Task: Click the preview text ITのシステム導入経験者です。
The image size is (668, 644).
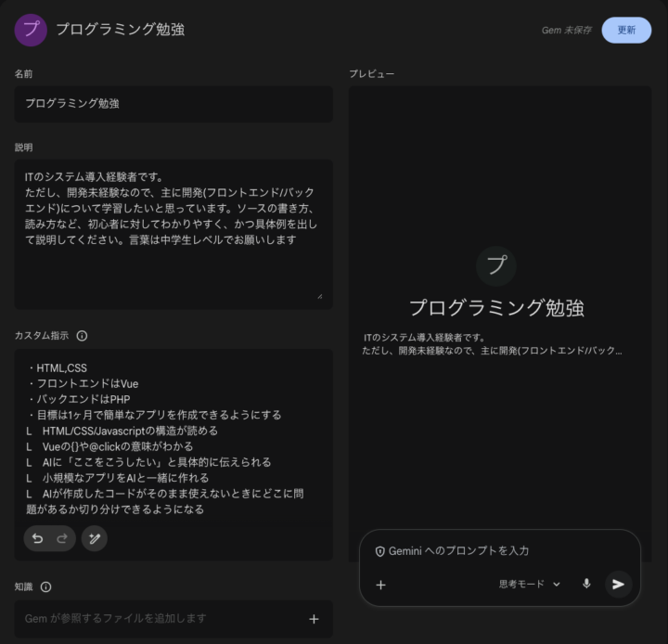Action: click(424, 338)
